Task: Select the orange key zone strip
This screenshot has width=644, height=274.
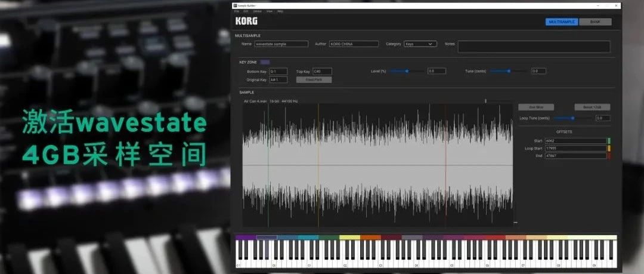Action: click(370, 238)
